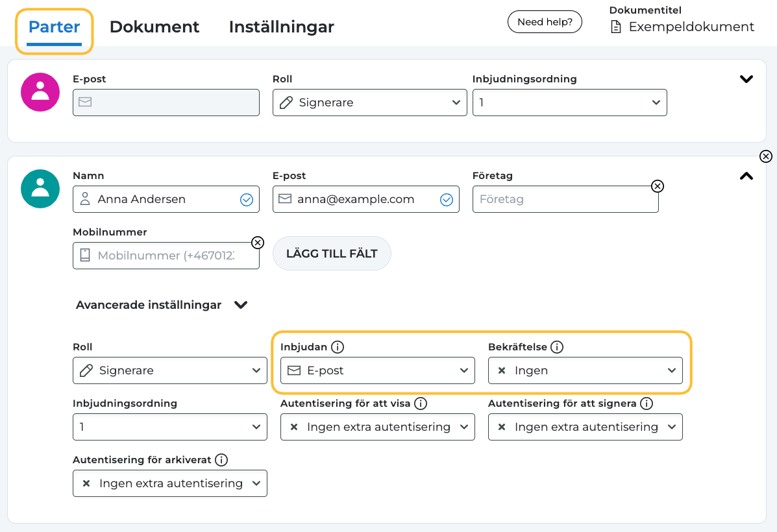Click the teal avatar for Anna Andersen
The height and width of the screenshot is (532, 777).
[40, 189]
